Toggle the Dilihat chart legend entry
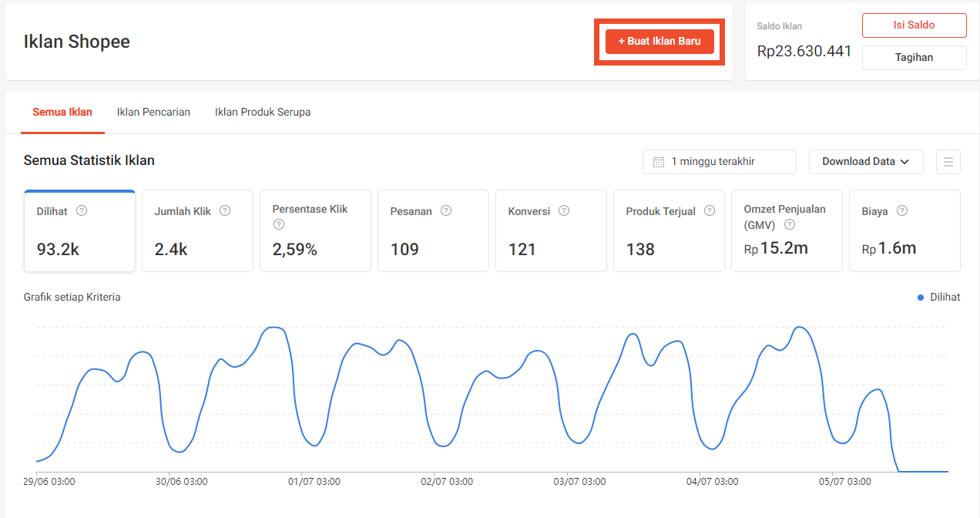 point(939,298)
